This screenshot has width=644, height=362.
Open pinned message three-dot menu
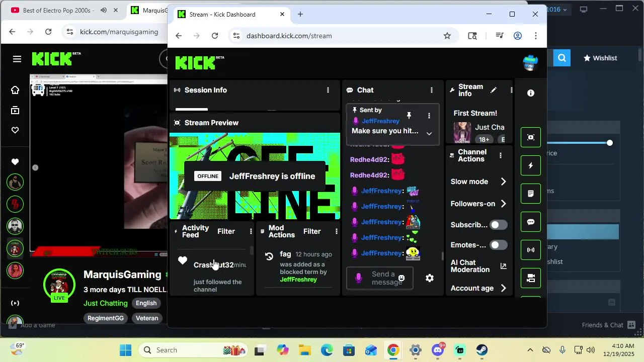pyautogui.click(x=429, y=116)
